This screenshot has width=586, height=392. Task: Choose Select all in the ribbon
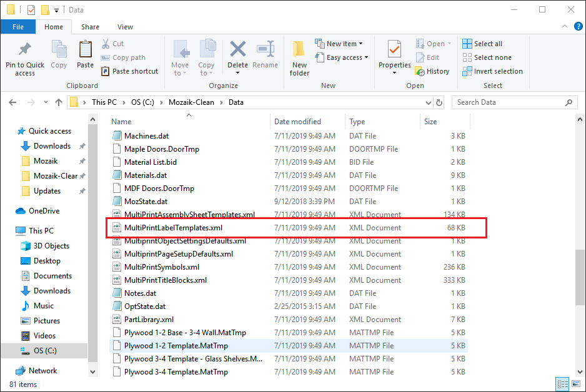[482, 44]
